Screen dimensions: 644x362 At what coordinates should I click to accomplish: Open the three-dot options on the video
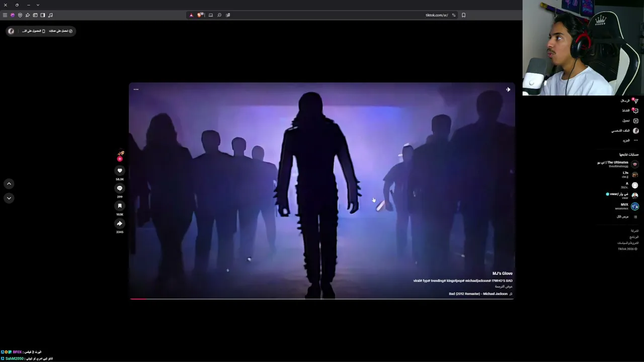point(136,89)
